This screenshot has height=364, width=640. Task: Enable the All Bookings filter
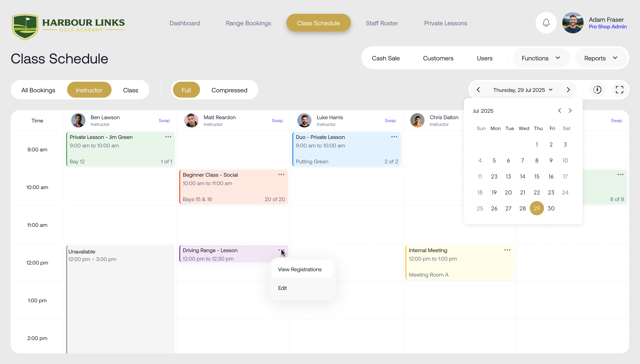click(38, 90)
